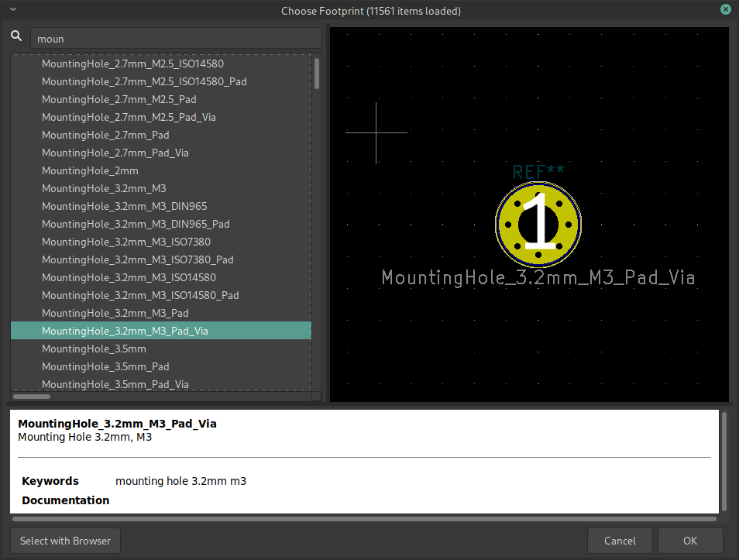This screenshot has width=739, height=560.
Task: Select MountingHole_2.7mm_M2.5_ISO14580 footprint
Action: point(132,64)
